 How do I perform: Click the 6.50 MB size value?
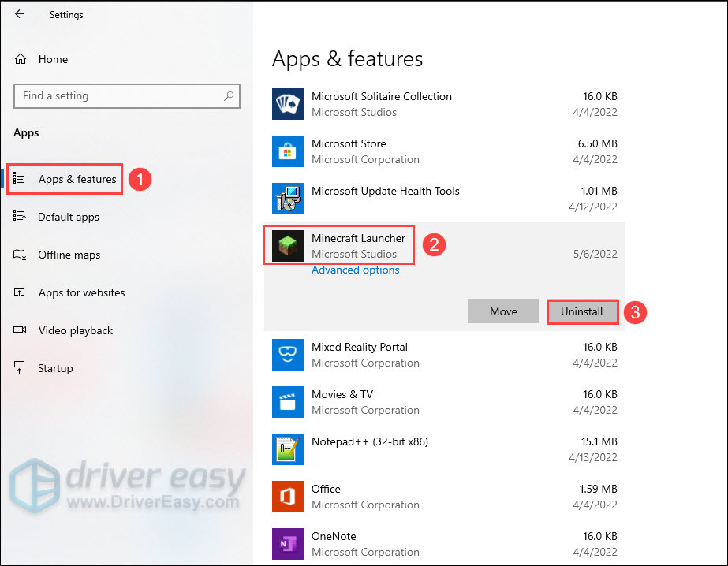598,143
